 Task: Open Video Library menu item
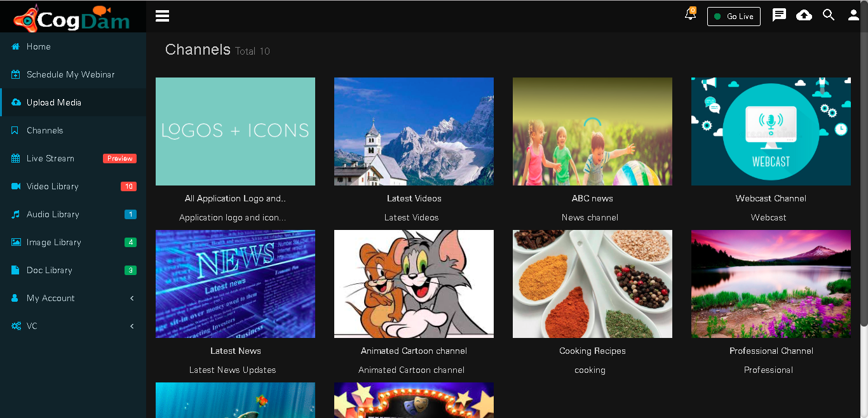coord(73,186)
